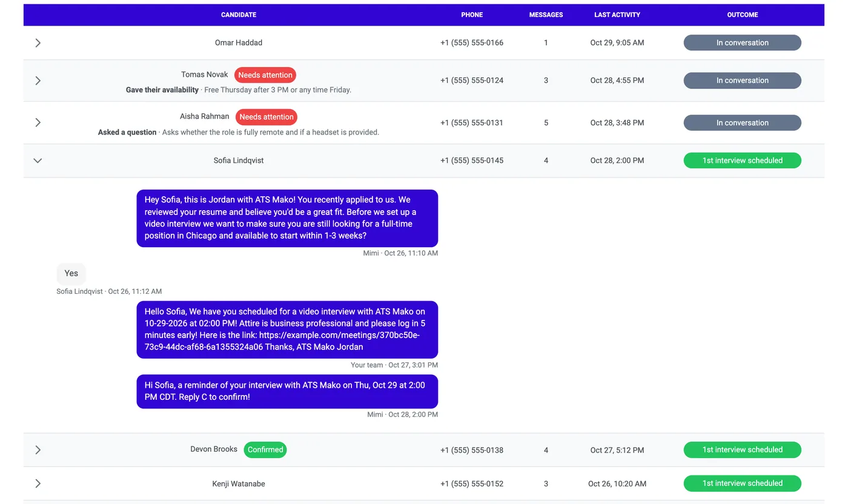Expand Aisha Rahman's row chevron

pos(38,122)
